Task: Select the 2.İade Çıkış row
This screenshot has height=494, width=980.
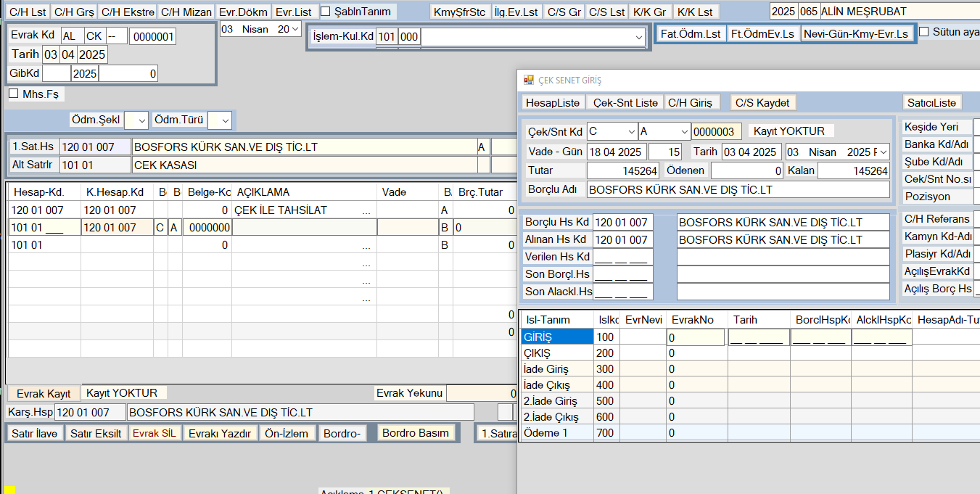Action: tap(556, 417)
